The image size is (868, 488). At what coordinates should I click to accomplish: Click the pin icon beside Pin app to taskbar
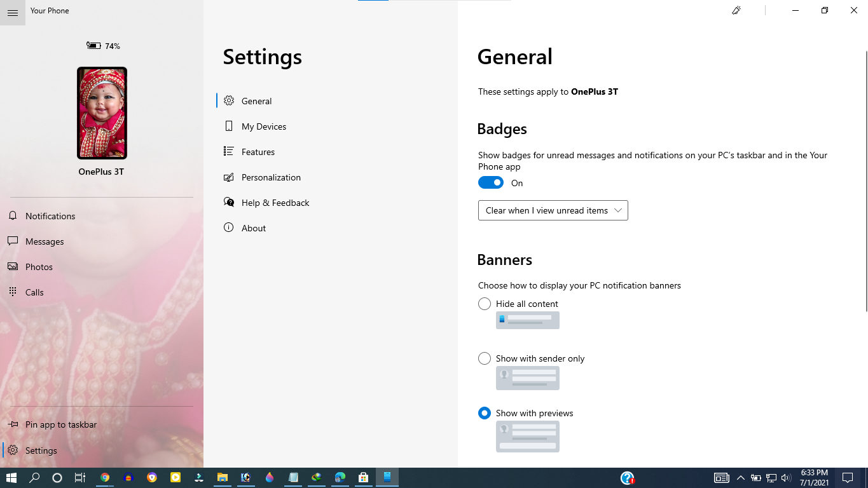pyautogui.click(x=13, y=424)
